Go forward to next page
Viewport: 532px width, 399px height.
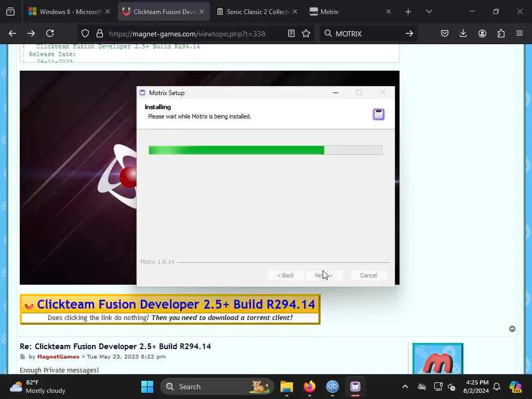point(31,33)
